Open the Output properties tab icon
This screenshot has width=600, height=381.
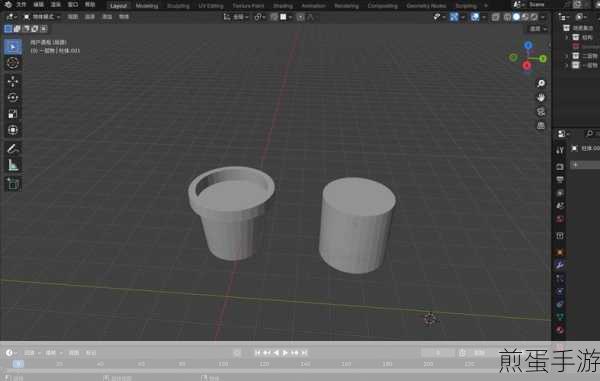click(560, 180)
